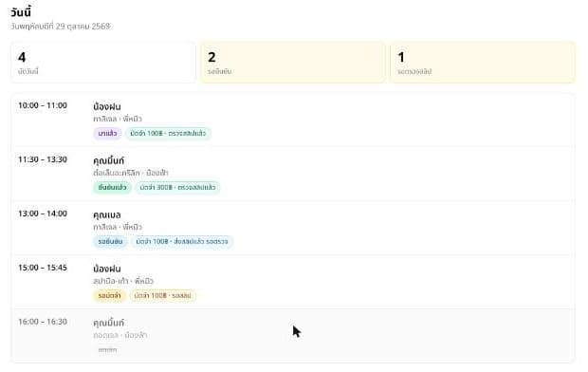Screen dimensions: 588x372
Task: Click the blue รอยืนยัน status badge
Action: click(110, 241)
